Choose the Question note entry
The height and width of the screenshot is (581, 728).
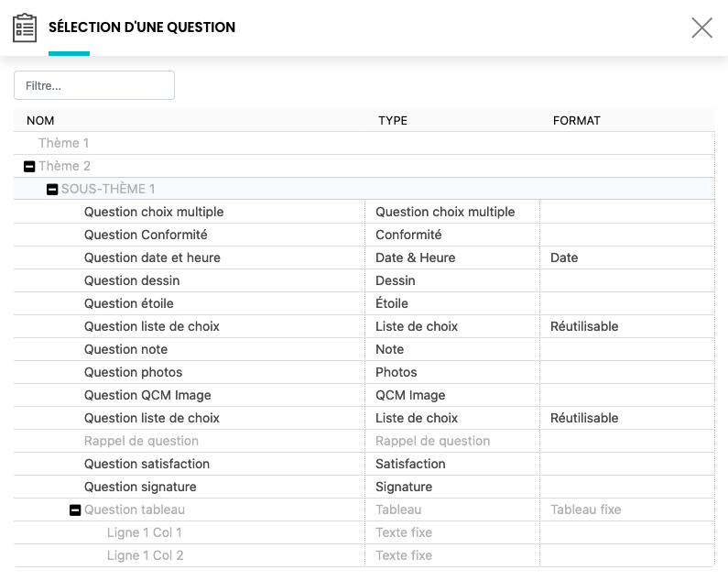pos(125,349)
